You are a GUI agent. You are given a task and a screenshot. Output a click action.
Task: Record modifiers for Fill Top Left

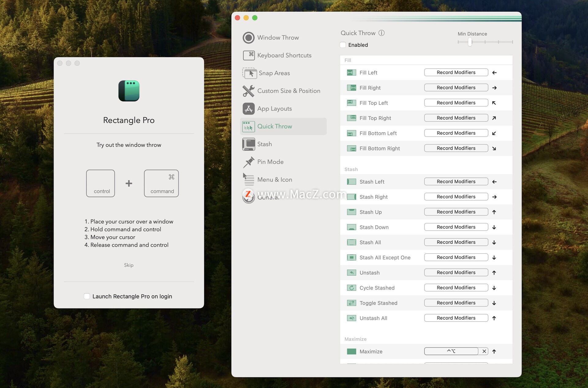456,103
